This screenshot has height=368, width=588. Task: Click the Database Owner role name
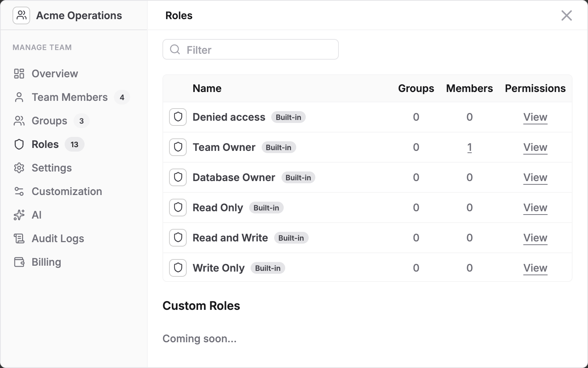point(234,177)
